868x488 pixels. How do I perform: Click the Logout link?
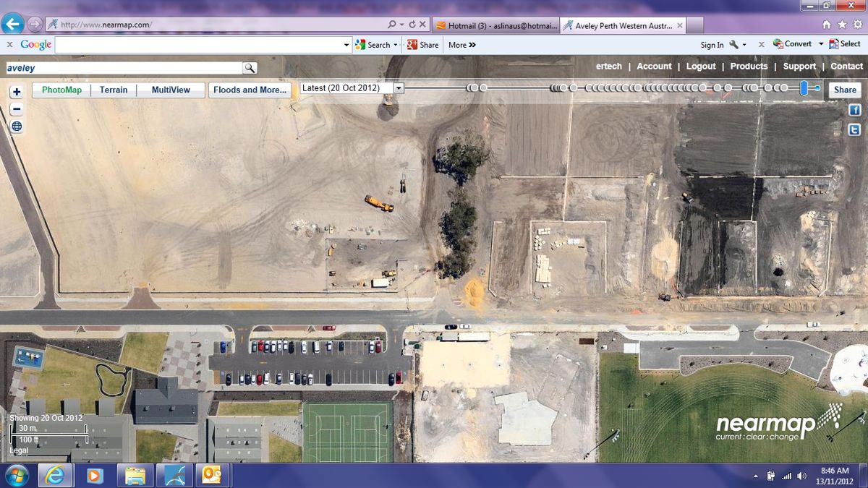pos(701,66)
